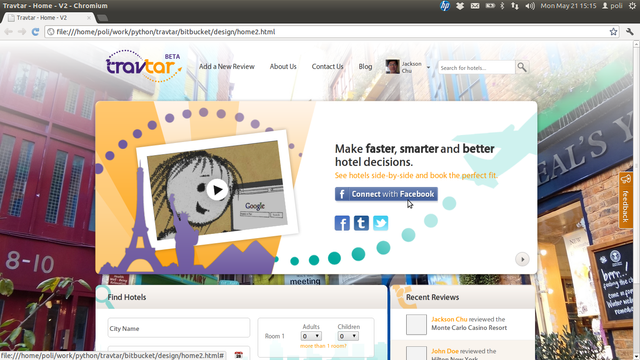Advance the banner with the next arrow
Image resolution: width=640 pixels, height=360 pixels.
pos(522,259)
